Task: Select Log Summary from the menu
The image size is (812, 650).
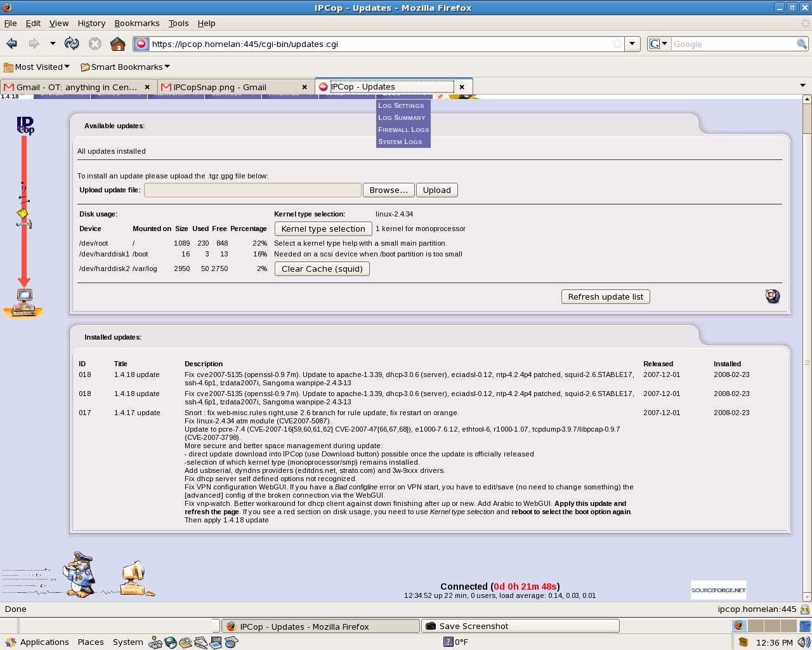Action: pos(403,117)
